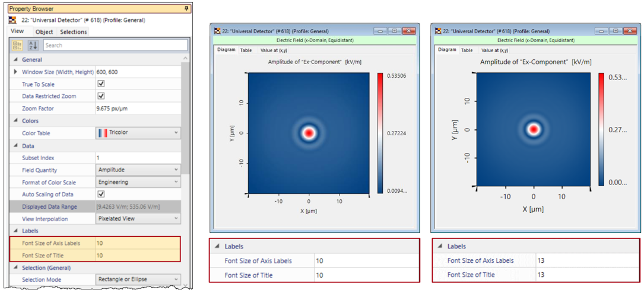Click the pin icon of Property Browser
644x293 pixels.
click(x=186, y=8)
